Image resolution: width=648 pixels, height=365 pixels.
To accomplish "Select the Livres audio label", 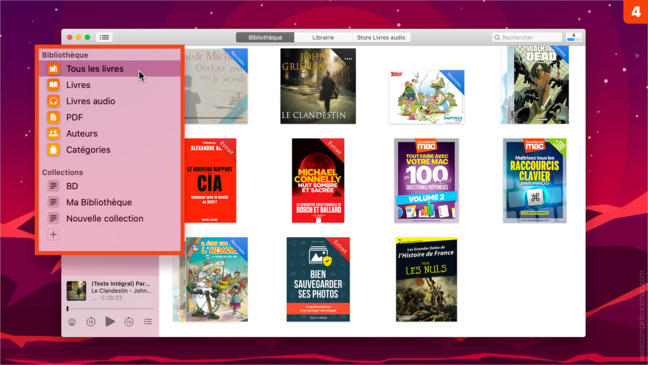I will pos(91,101).
